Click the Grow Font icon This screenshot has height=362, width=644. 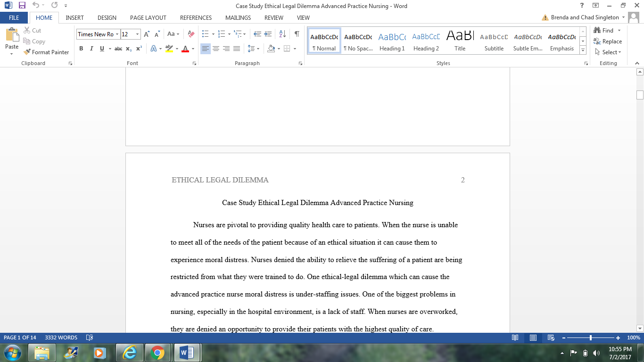tap(147, 34)
